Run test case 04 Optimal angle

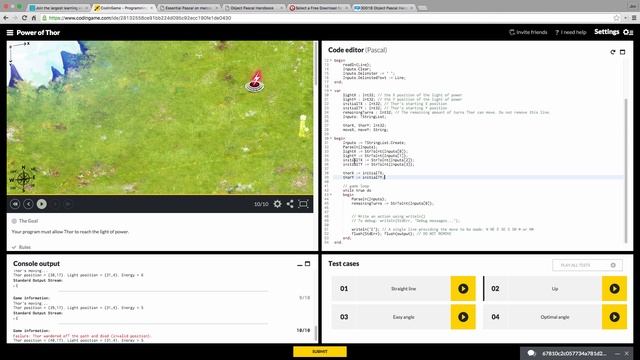click(614, 317)
